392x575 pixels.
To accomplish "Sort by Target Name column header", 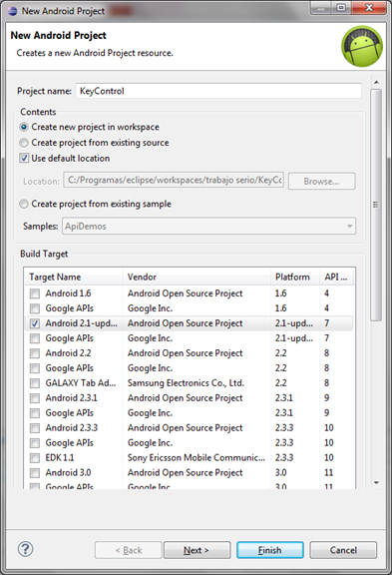I will pyautogui.click(x=74, y=277).
